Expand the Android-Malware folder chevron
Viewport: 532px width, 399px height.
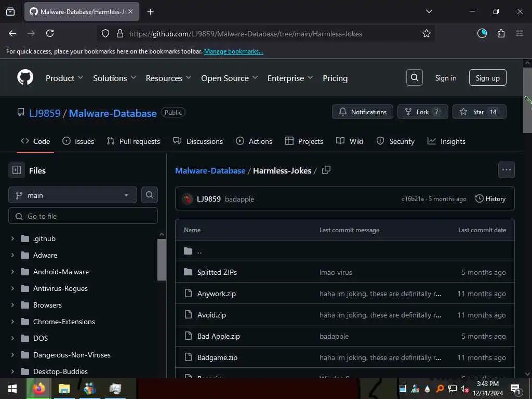[12, 272]
